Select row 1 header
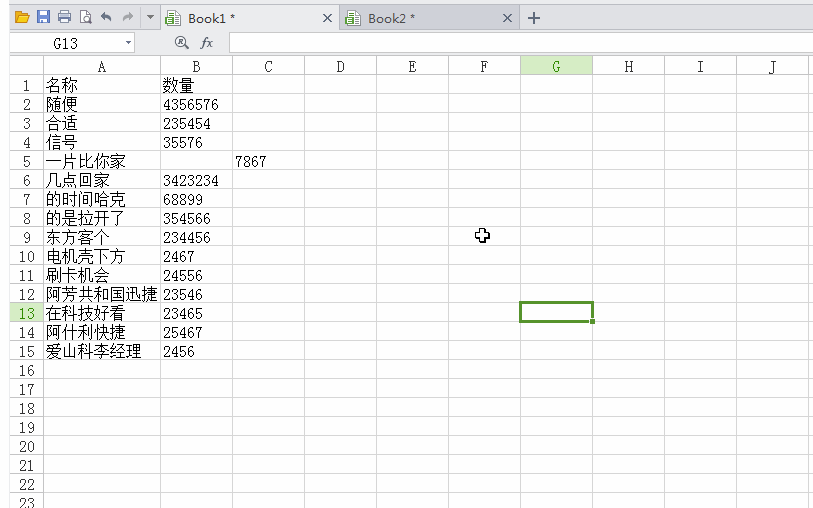The height and width of the screenshot is (508, 813). [x=26, y=85]
